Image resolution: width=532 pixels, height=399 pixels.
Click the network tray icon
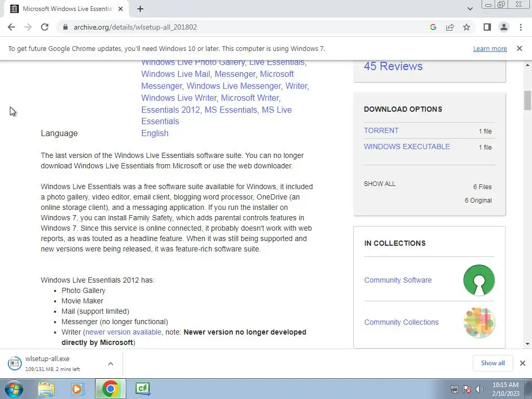pyautogui.click(x=454, y=389)
